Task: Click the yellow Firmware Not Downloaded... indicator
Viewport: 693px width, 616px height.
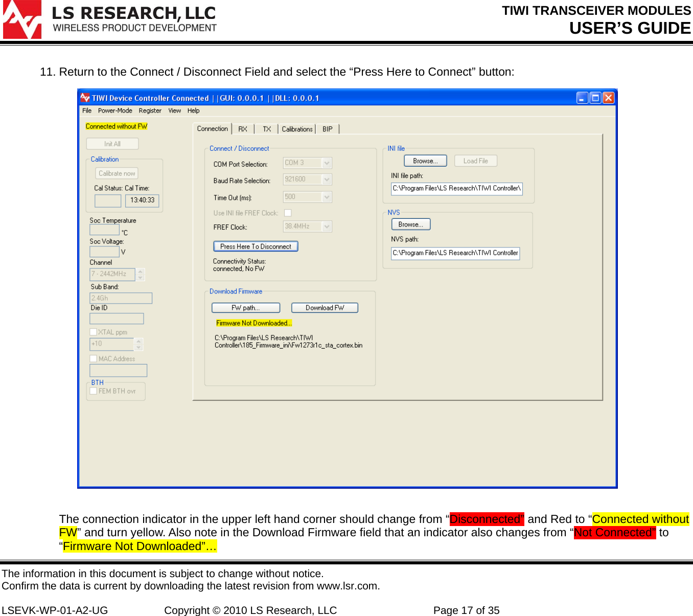Action: click(254, 323)
